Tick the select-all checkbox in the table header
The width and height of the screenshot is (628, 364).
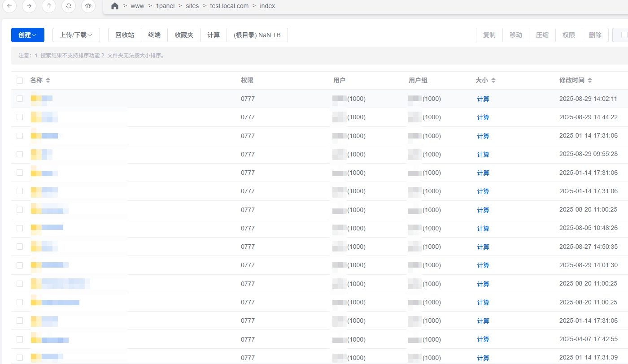coord(20,81)
